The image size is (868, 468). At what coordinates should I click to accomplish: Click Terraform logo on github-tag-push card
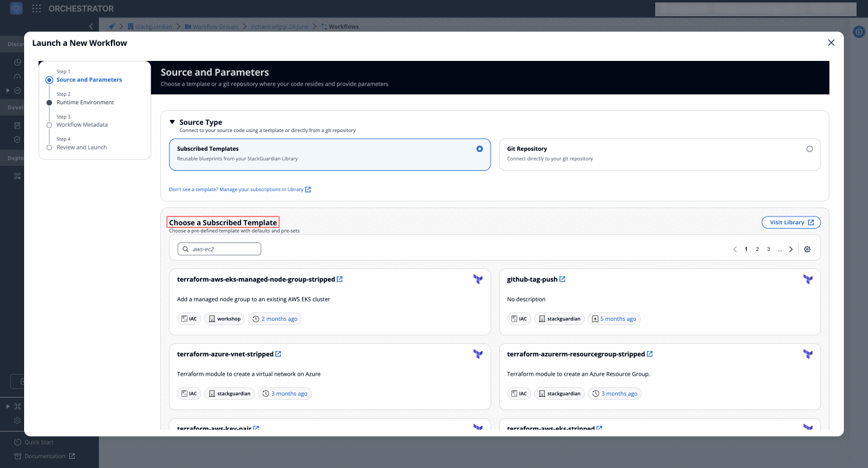point(808,279)
